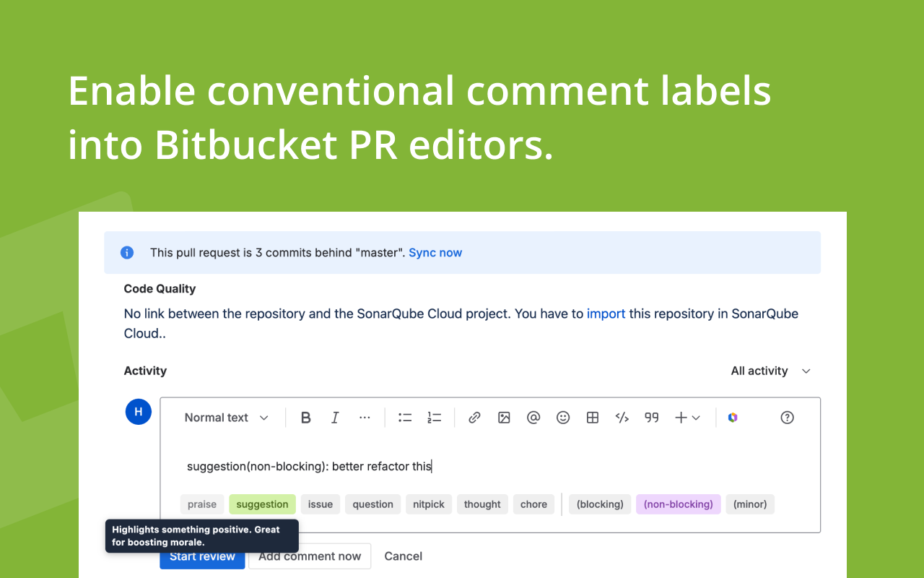
Task: Deselect the (non-blocking) decoration label
Action: (678, 504)
